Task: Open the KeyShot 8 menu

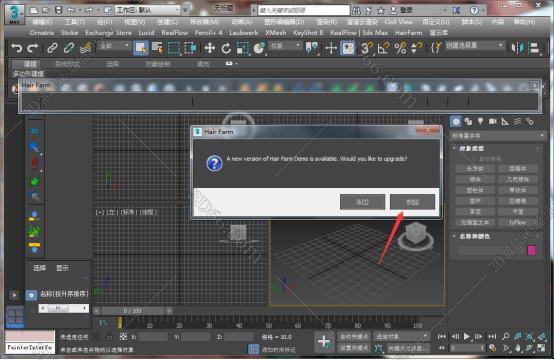Action: [x=308, y=33]
